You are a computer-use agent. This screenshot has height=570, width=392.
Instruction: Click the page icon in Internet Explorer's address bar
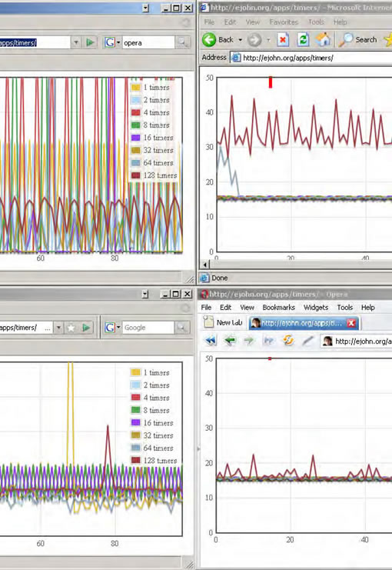click(236, 58)
